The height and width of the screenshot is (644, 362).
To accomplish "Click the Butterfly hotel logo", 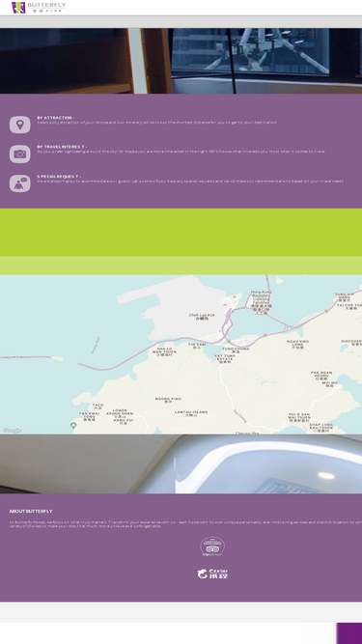I will (x=39, y=7).
